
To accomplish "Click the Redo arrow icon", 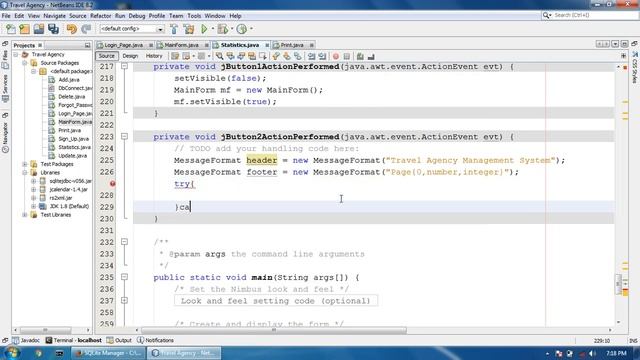I will [86, 29].
